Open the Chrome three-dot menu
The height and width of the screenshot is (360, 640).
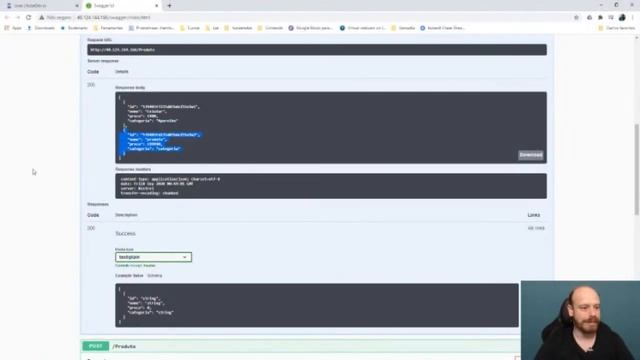click(633, 18)
